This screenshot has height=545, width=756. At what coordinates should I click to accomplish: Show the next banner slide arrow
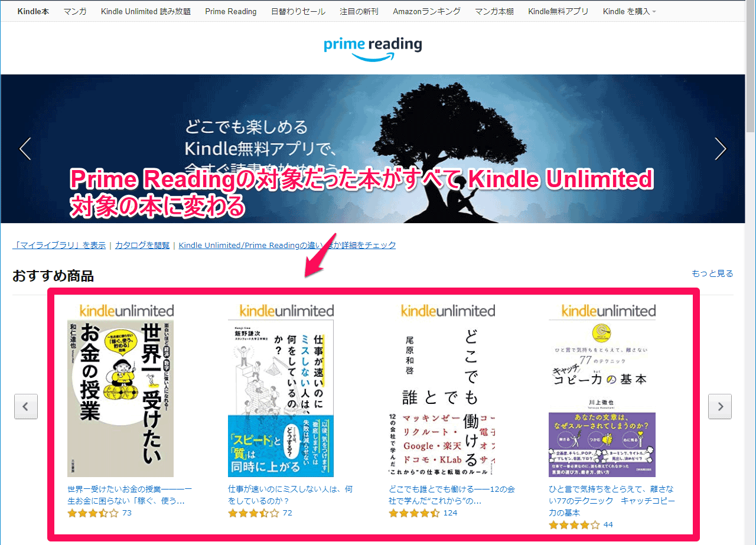click(x=720, y=149)
